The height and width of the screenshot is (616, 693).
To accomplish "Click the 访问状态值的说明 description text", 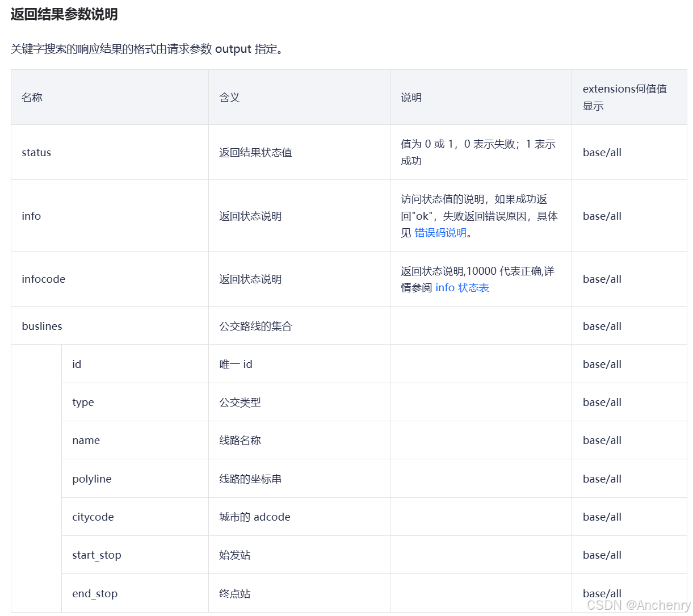I will coord(480,216).
